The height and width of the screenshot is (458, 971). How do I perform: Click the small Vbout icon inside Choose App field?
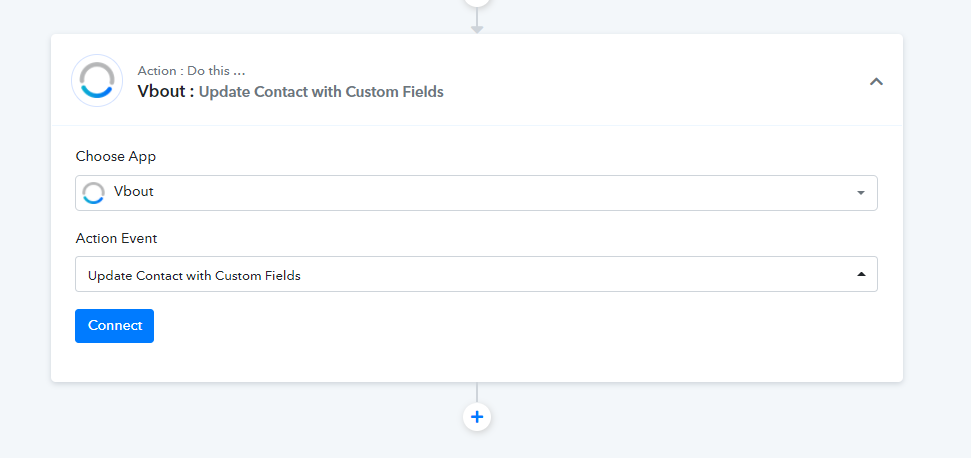tap(94, 192)
